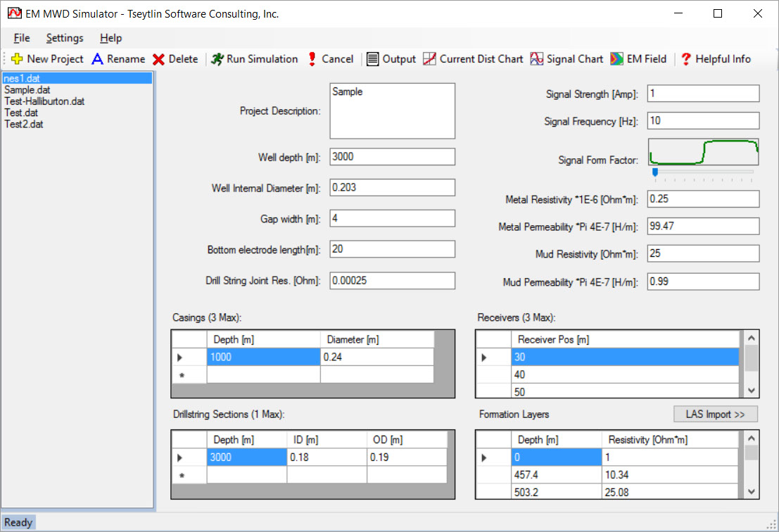Click the New Project toolbar icon
The width and height of the screenshot is (779, 532).
(x=18, y=59)
